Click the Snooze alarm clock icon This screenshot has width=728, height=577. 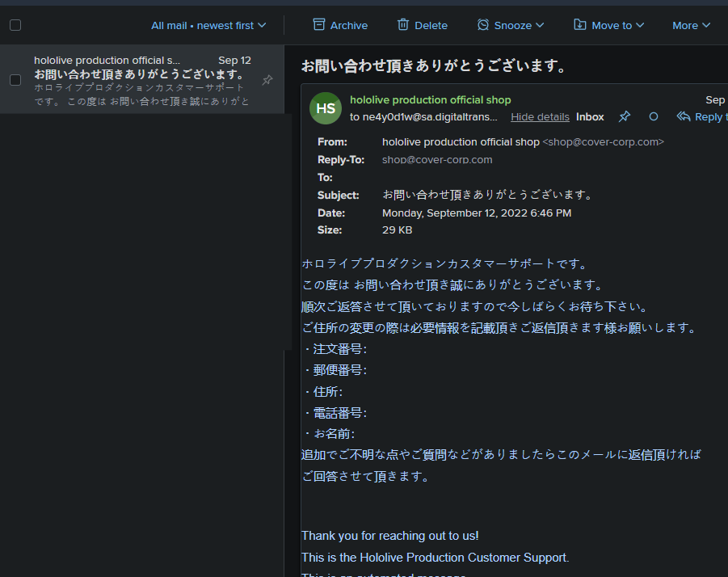[483, 24]
